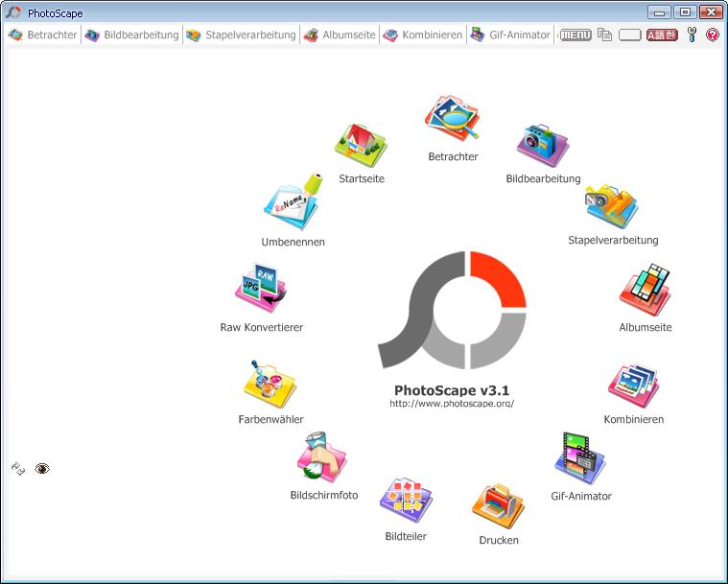Open the Bildteiler splitter icon
The image size is (728, 584).
click(407, 501)
